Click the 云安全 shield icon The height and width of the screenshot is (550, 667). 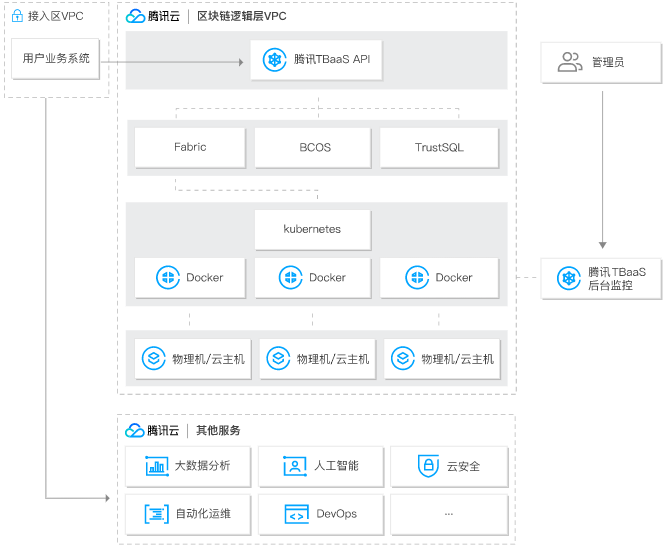click(x=428, y=466)
